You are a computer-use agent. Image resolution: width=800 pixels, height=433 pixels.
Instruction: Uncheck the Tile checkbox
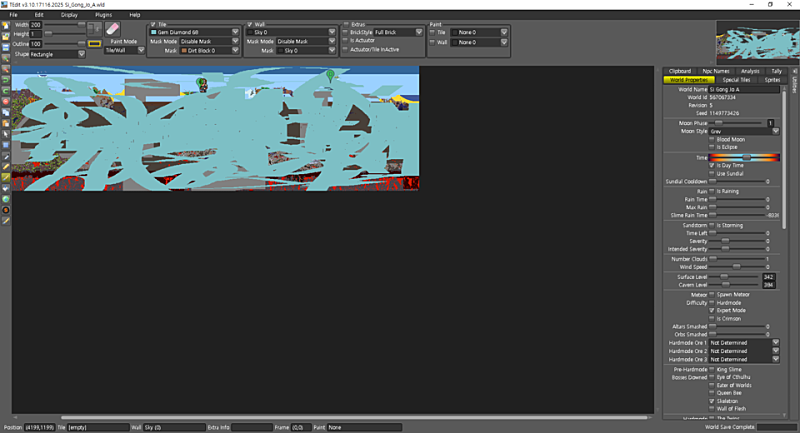pos(153,24)
